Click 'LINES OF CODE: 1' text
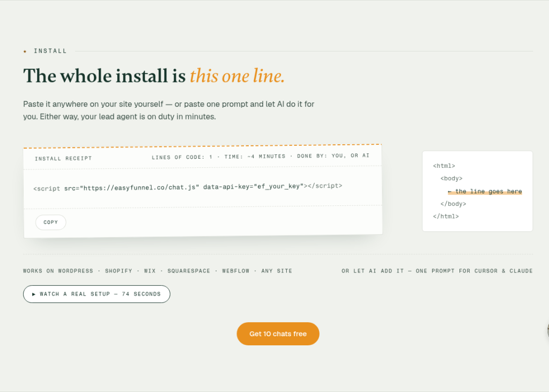549x392 pixels. pos(182,157)
